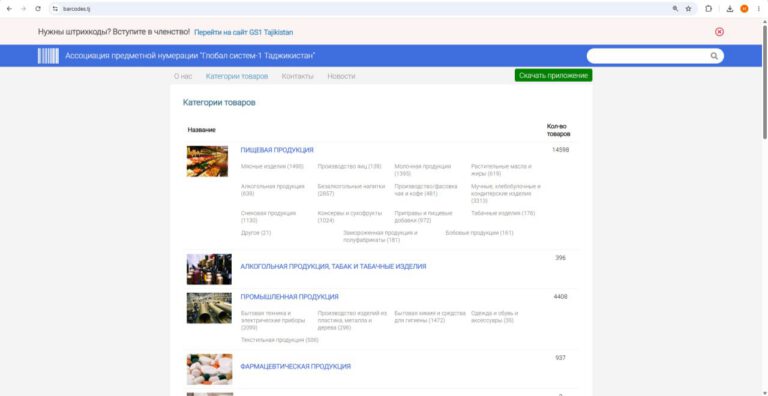Open 'Замороженная продукция и полуфабрикаты' subcategory
The image size is (768, 396).
(380, 237)
